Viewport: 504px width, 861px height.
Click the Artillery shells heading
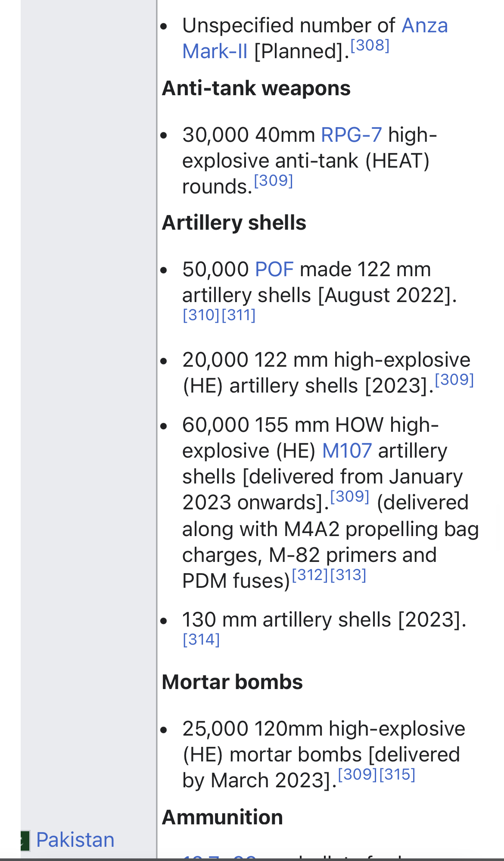tap(234, 223)
